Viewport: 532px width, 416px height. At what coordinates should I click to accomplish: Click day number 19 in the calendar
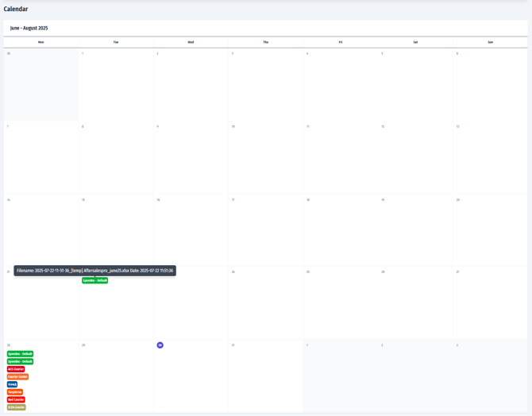[x=383, y=200]
